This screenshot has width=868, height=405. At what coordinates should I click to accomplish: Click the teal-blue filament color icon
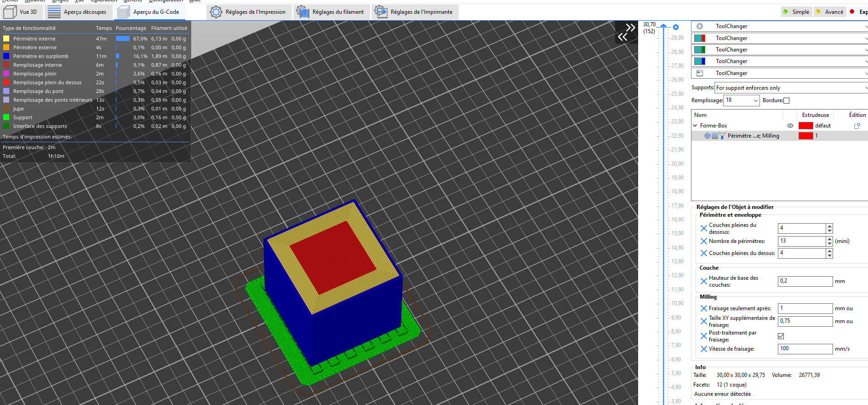pos(700,61)
